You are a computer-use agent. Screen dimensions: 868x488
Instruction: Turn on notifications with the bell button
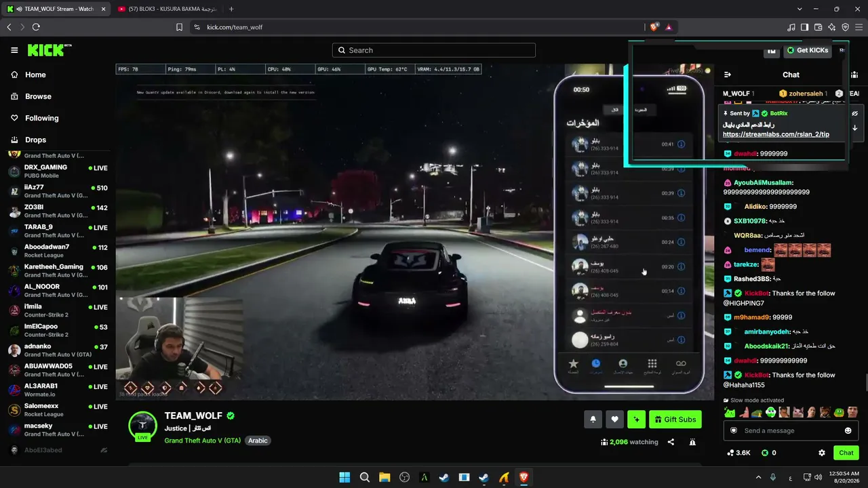(x=593, y=420)
